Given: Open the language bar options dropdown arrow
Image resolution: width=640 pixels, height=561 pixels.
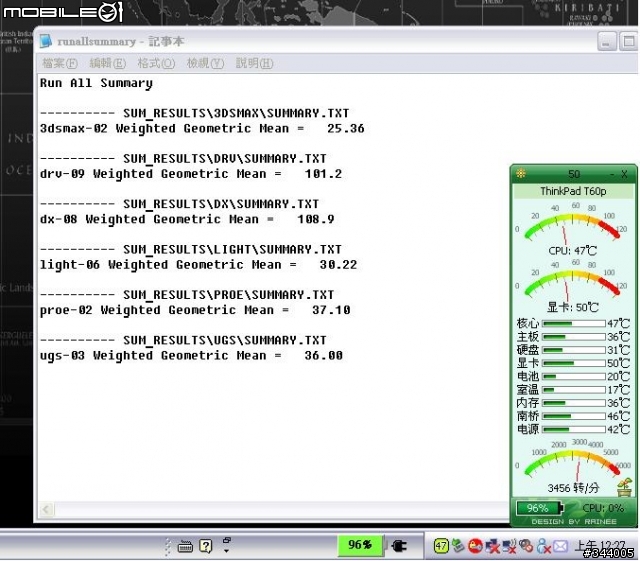Looking at the screenshot, I should pos(227,551).
